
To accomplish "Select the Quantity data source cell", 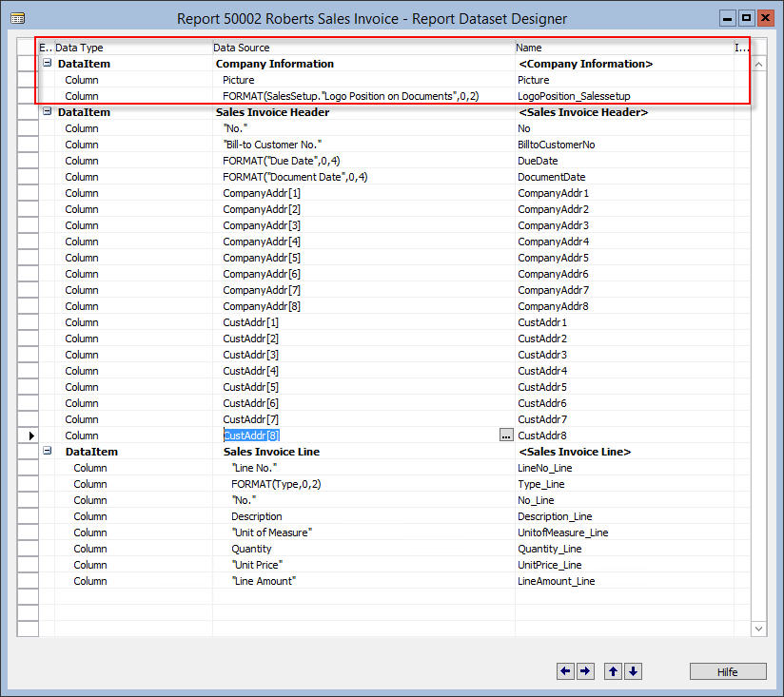I will tap(363, 549).
